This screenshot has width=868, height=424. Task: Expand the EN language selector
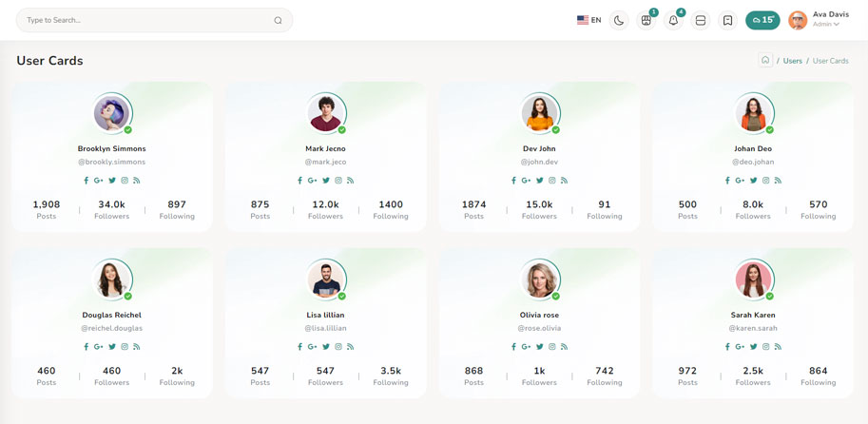pyautogui.click(x=588, y=20)
